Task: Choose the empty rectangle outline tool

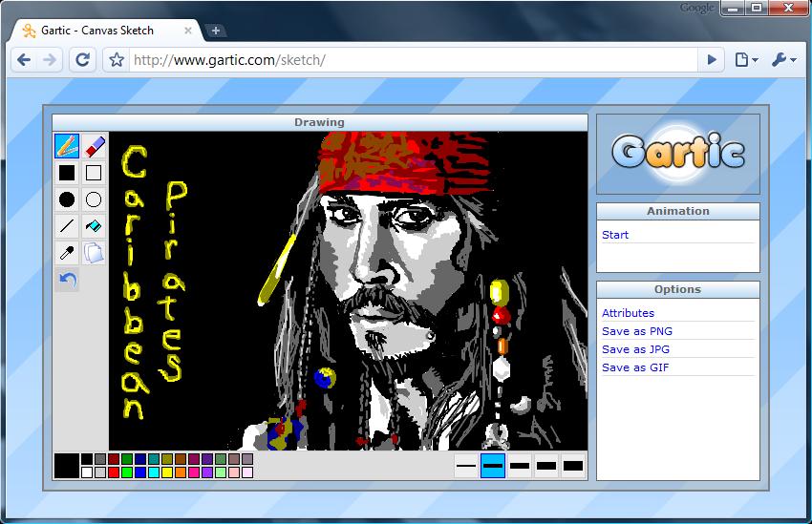Action: coord(94,172)
